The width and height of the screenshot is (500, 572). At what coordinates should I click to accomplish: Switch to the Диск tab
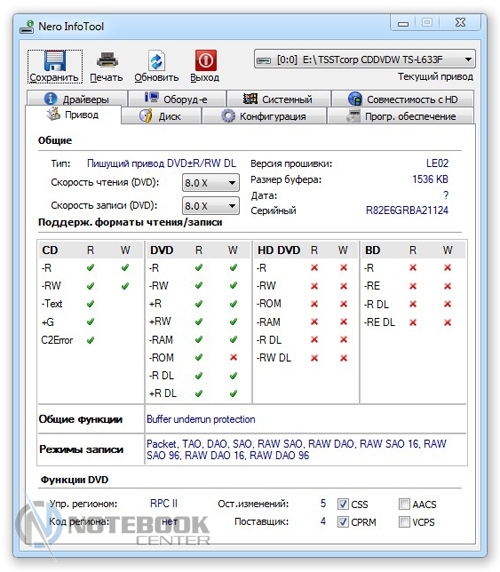pyautogui.click(x=161, y=116)
